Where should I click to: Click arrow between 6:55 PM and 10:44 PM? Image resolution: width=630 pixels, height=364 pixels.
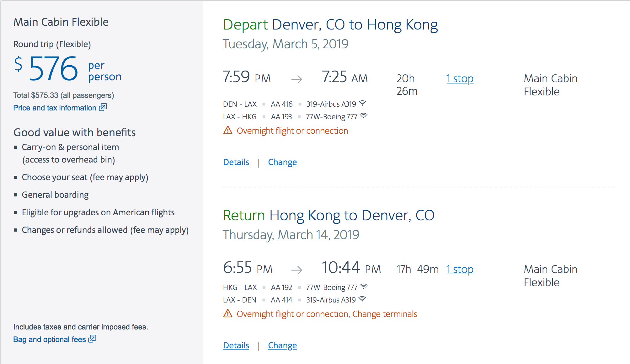296,270
